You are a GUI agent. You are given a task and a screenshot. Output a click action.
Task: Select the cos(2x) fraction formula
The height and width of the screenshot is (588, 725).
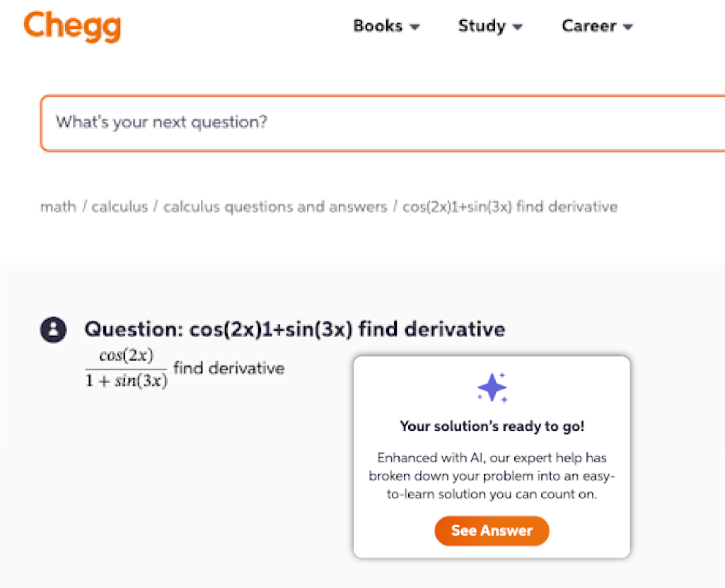point(127,368)
